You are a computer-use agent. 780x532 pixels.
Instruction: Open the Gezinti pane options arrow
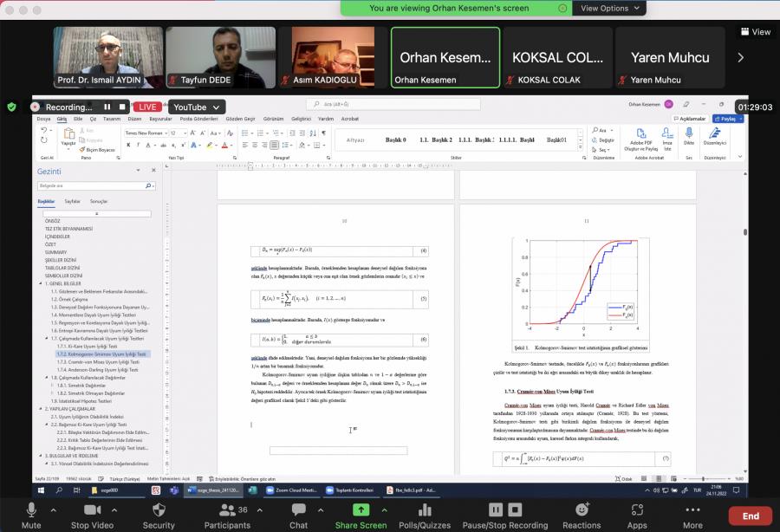[138, 171]
